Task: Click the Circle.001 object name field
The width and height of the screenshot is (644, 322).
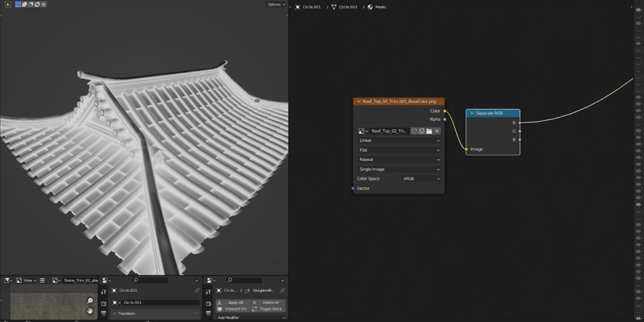Action: [160, 303]
